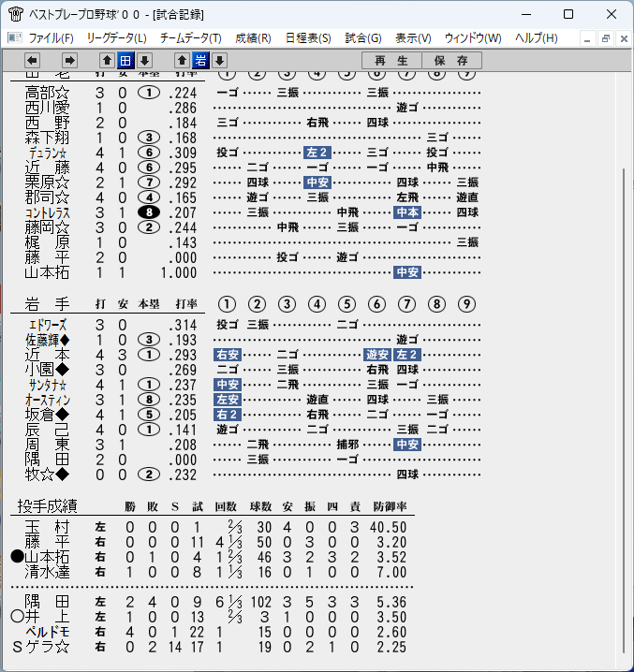Open the 成績(R) menu
This screenshot has height=672, width=634.
253,38
